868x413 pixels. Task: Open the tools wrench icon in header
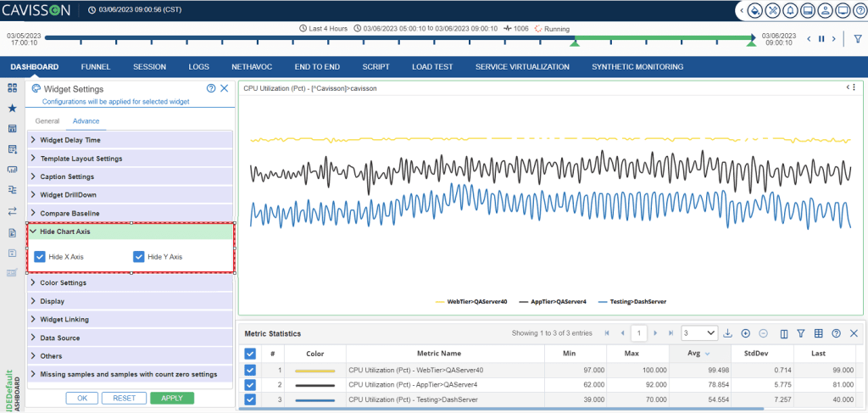coord(771,10)
